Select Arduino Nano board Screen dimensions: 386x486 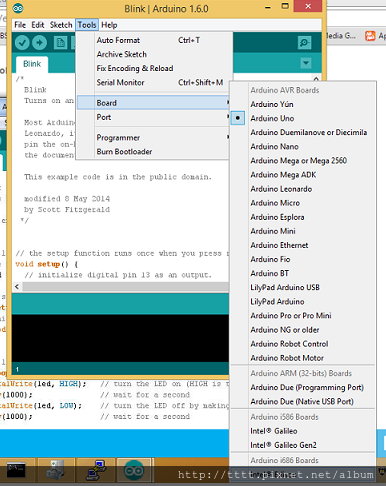[303, 146]
